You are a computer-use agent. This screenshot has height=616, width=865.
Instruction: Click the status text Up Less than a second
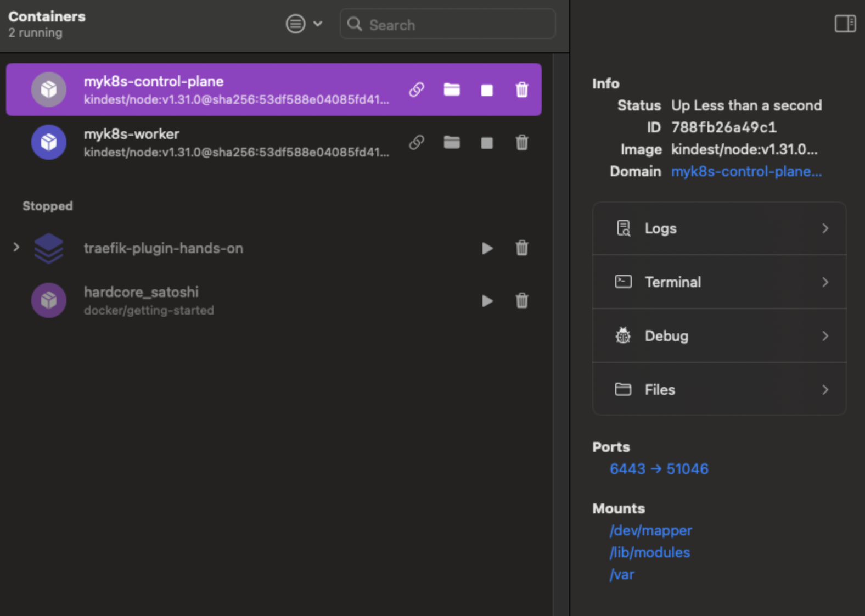point(746,105)
